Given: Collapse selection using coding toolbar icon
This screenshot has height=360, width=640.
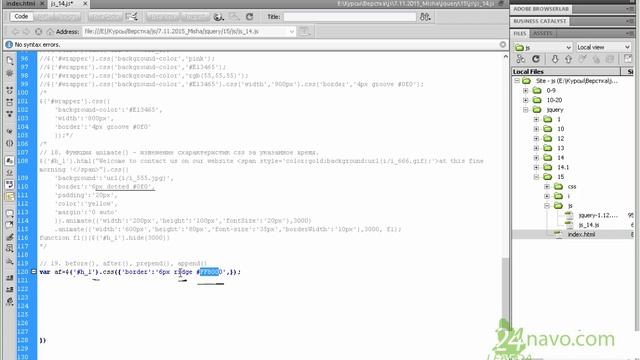Looking at the screenshot, I should pos(10,102).
